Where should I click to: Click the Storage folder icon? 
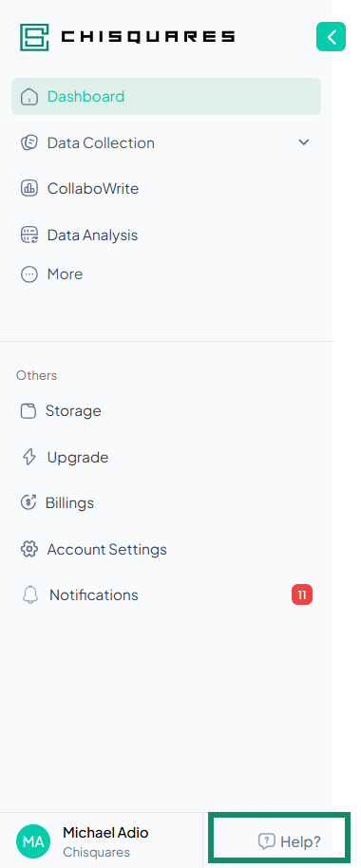(x=28, y=411)
